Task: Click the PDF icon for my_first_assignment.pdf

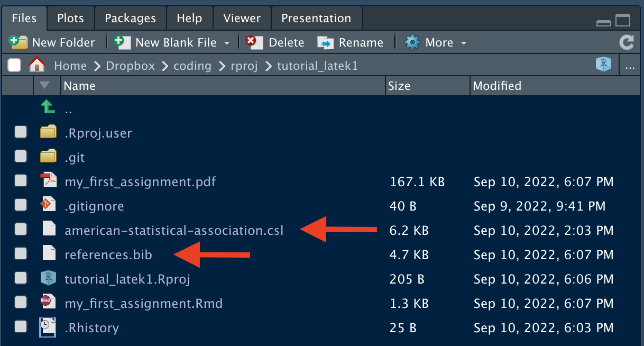Action: [48, 181]
